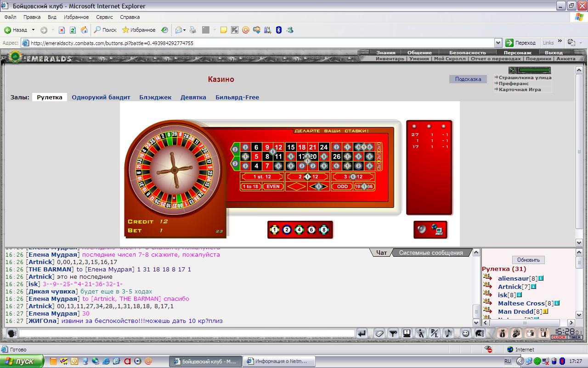The width and height of the screenshot is (588, 368).
Task: Open the Преферанс link
Action: tap(514, 83)
